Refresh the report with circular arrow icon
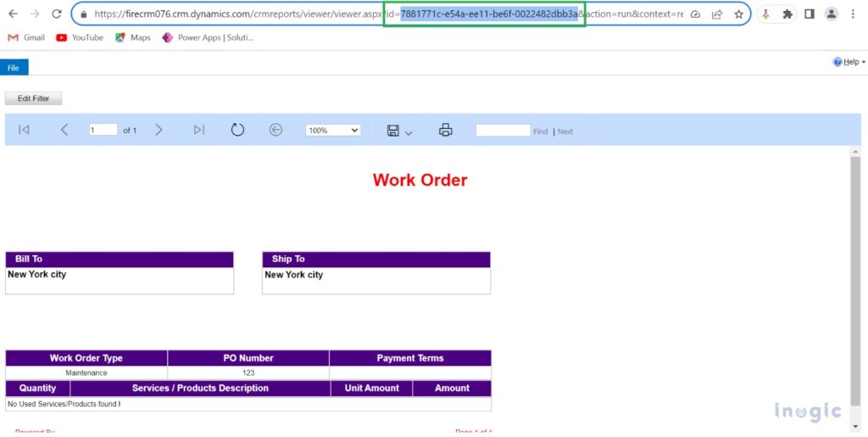Viewport: 868px width, 437px height. (237, 130)
